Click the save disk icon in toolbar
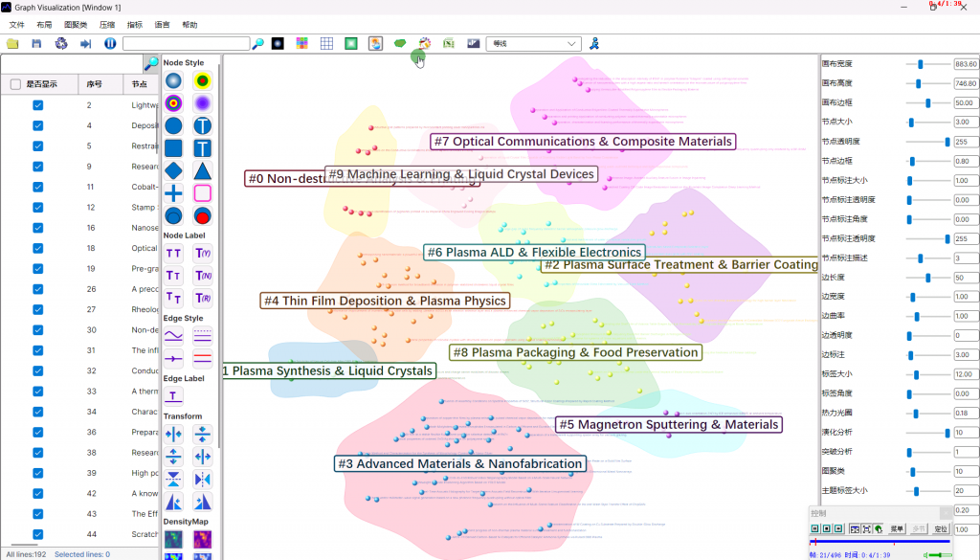 36,44
